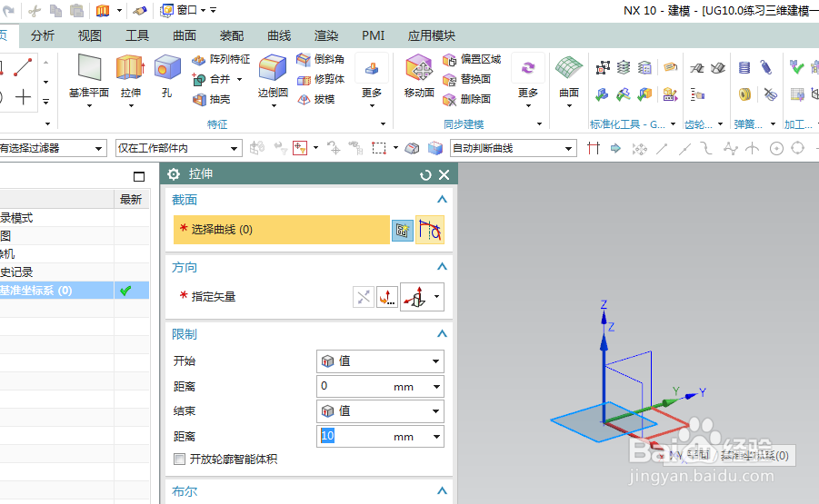Reset the 拉伸 dialog with the refresh icon
The image size is (819, 504).
point(425,175)
